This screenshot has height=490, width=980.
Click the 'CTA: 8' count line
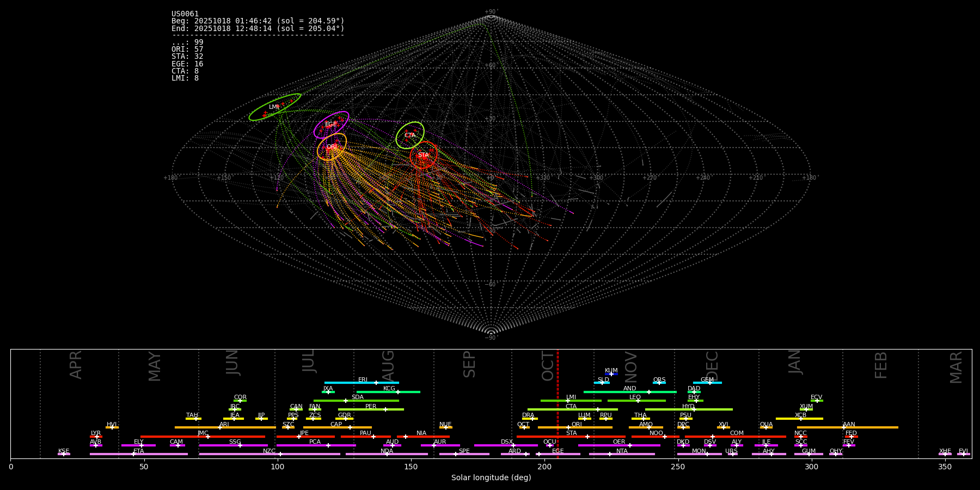185,71
